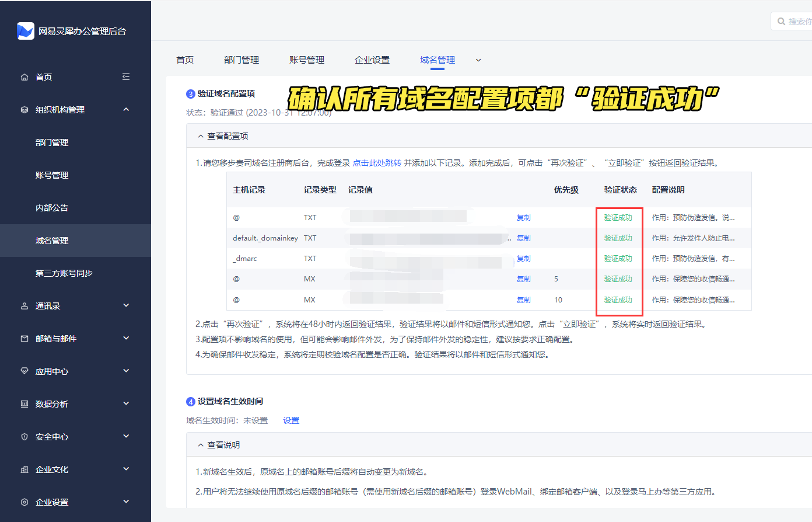Click 验证成功 status of _dmarc row
The width and height of the screenshot is (812, 522).
point(618,258)
